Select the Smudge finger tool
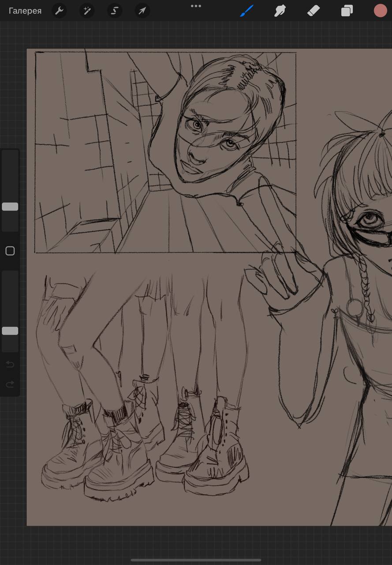The image size is (392, 565). [x=280, y=11]
